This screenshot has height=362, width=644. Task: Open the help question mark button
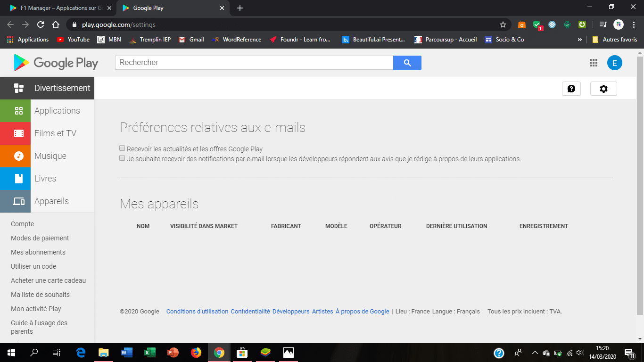[571, 89]
